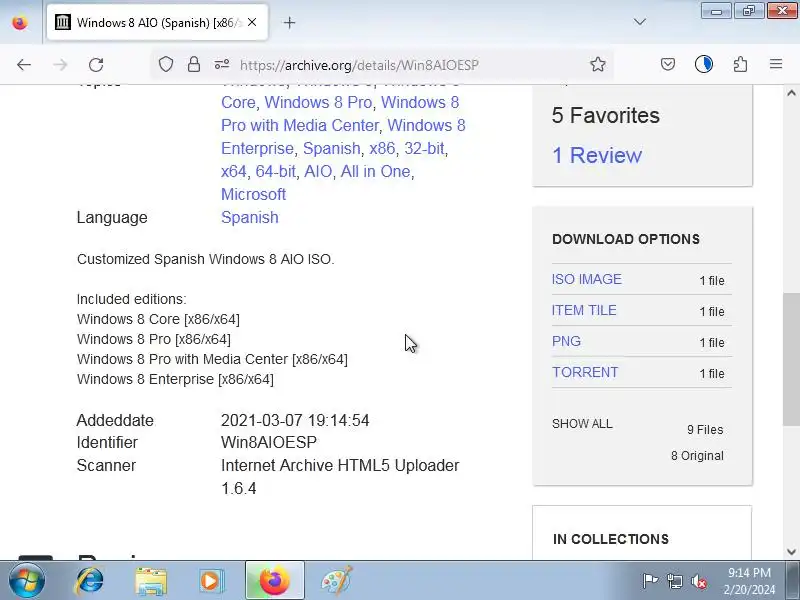Open the 1 Review link
Viewport: 800px width, 600px height.
(597, 156)
